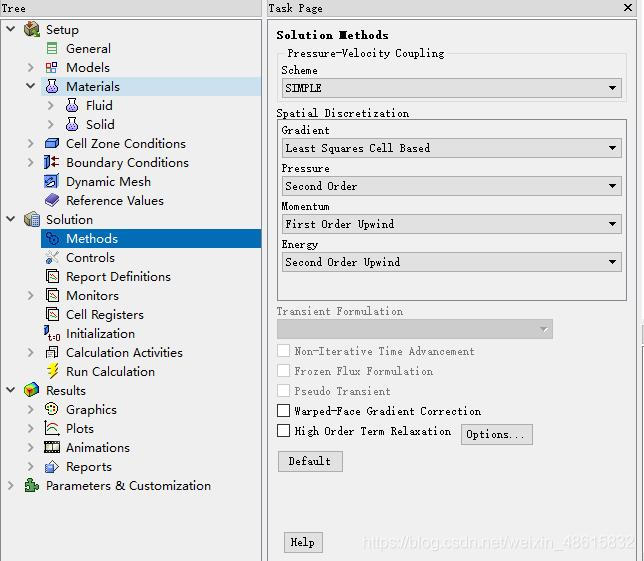This screenshot has width=644, height=561.
Task: Open the Pressure-Velocity Coupling Scheme dropdown
Action: click(452, 88)
